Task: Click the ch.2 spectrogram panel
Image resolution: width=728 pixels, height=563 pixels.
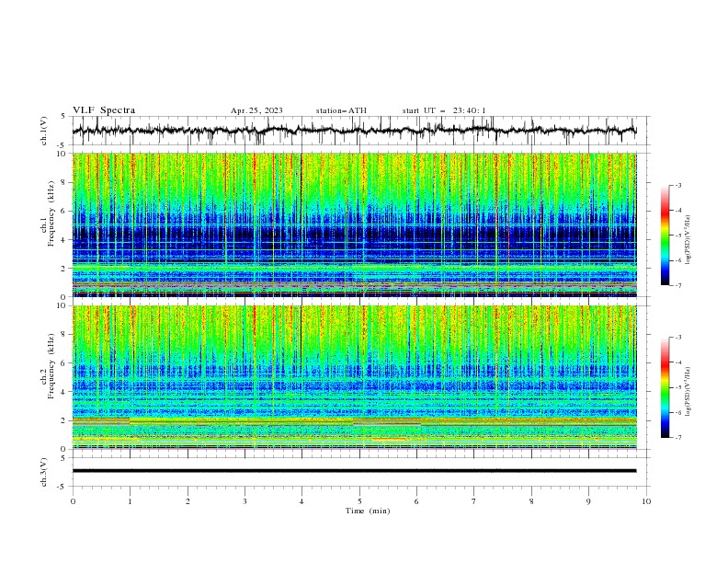Action: [x=354, y=377]
